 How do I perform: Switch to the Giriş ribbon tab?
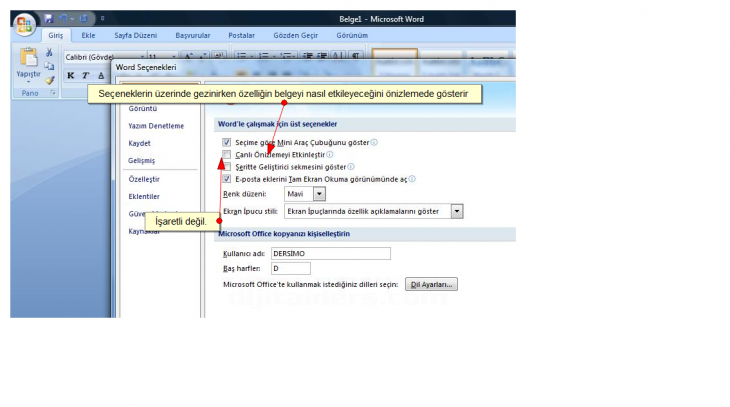[x=55, y=35]
